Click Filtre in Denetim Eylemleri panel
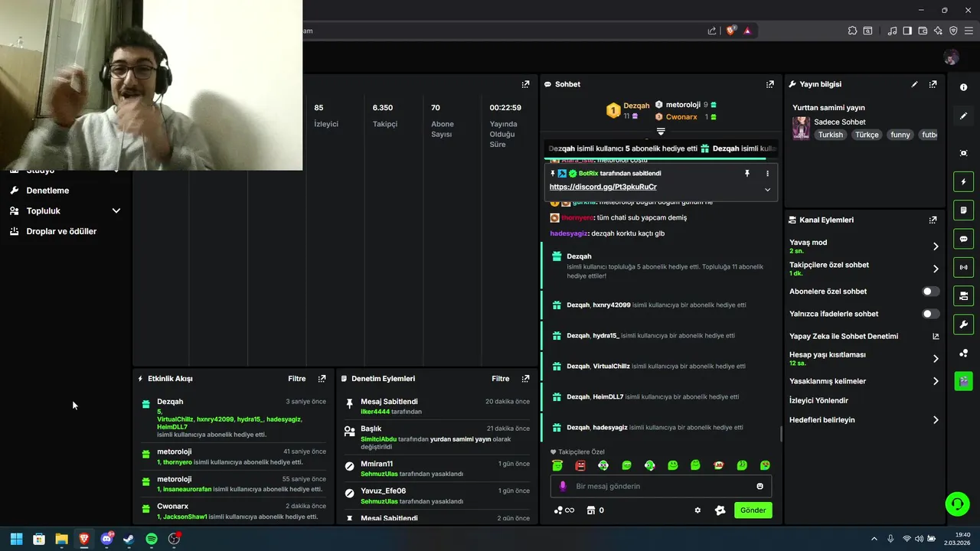The image size is (980, 551). click(500, 379)
